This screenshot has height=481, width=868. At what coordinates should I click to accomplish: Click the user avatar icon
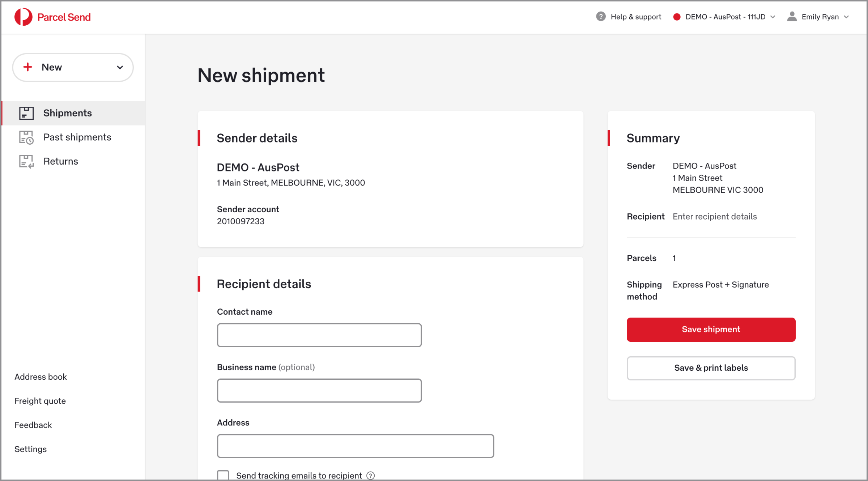click(x=792, y=17)
